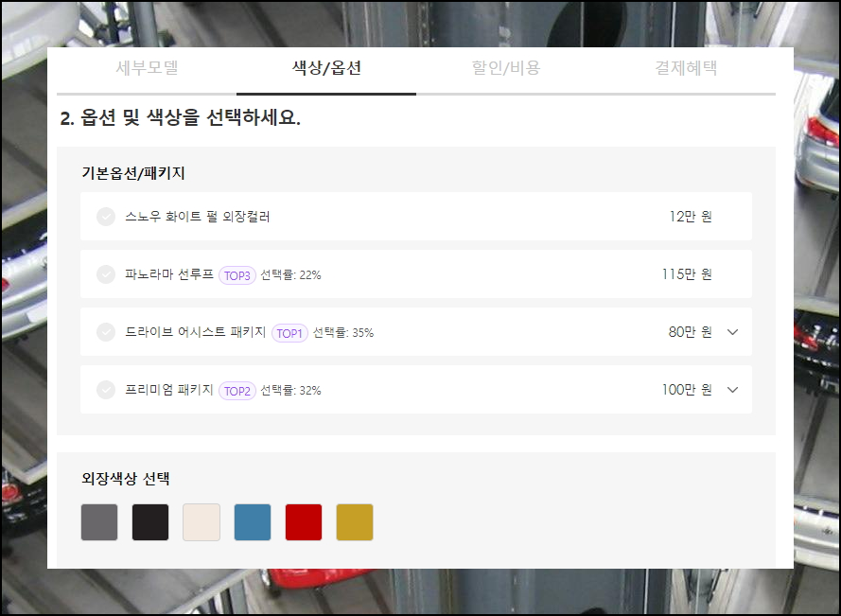Click the 80만 원 price text
This screenshot has height=616, width=841.
[x=691, y=332]
